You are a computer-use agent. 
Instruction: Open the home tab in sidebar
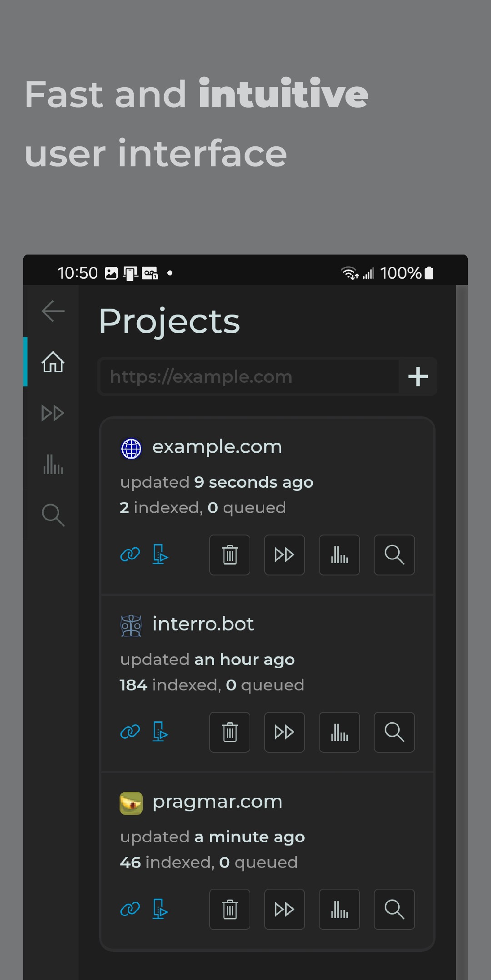click(53, 362)
